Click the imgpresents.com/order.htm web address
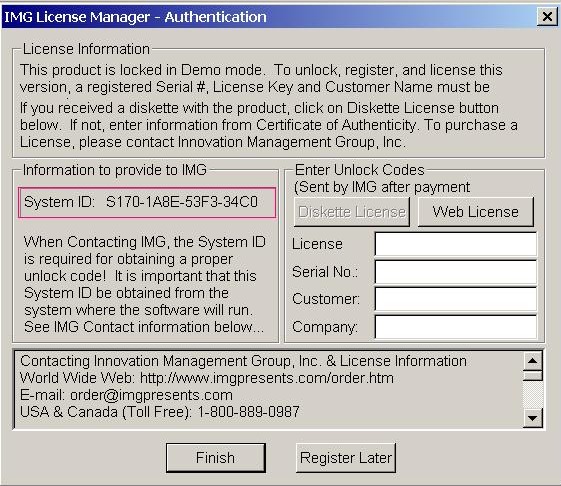561x486 pixels. pyautogui.click(x=267, y=378)
